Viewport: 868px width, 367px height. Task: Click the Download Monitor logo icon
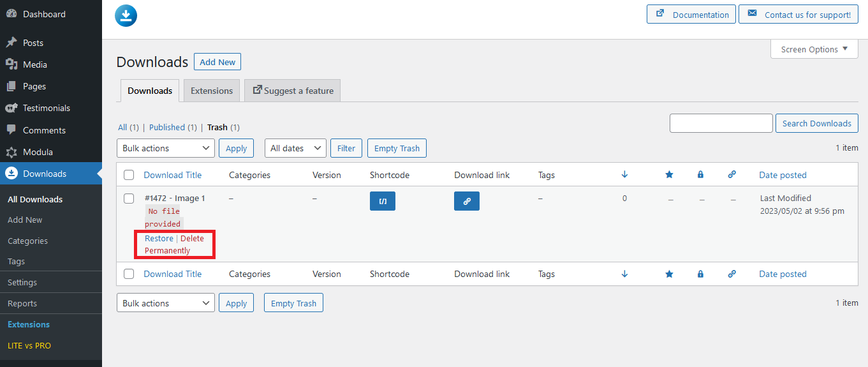126,16
